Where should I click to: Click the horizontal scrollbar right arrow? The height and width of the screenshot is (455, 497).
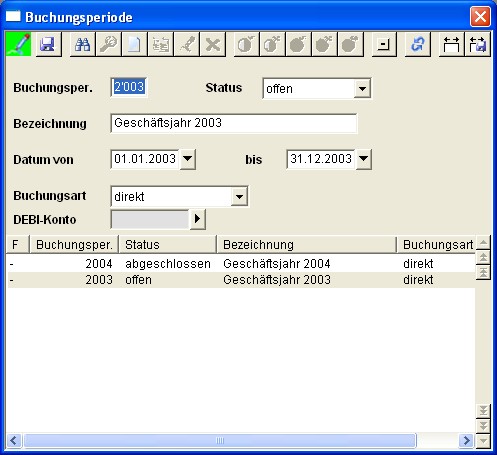click(466, 440)
